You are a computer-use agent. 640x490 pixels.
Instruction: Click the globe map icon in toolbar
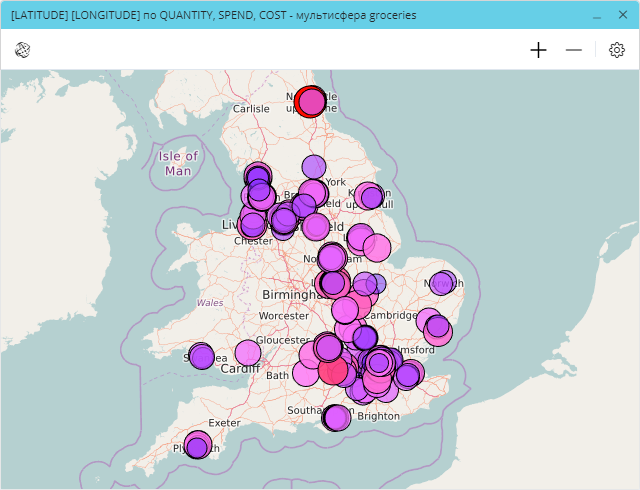(22, 50)
